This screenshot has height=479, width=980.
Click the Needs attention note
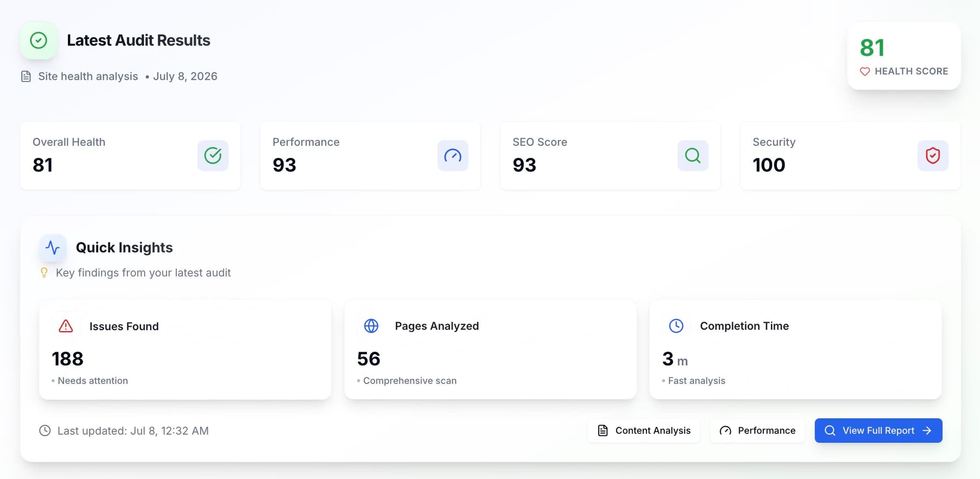point(93,381)
